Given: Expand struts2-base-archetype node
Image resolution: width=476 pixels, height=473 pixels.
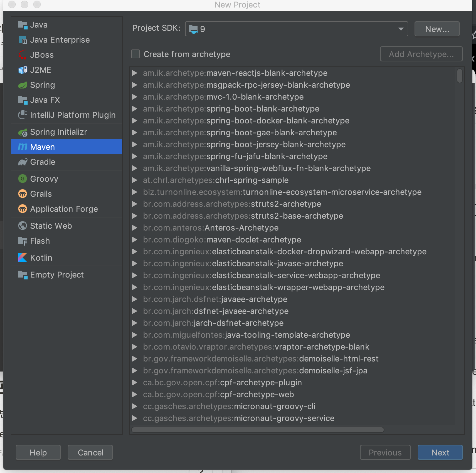Looking at the screenshot, I should (135, 216).
